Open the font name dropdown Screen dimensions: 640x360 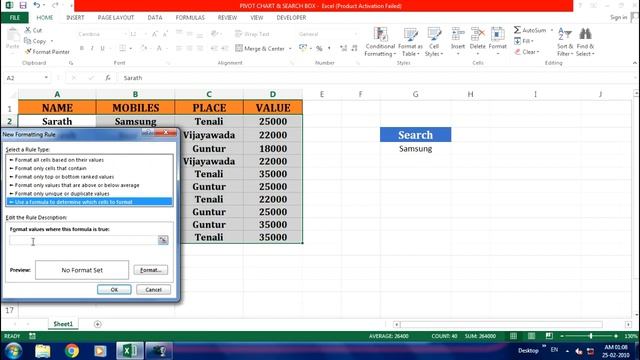pyautogui.click(x=124, y=34)
